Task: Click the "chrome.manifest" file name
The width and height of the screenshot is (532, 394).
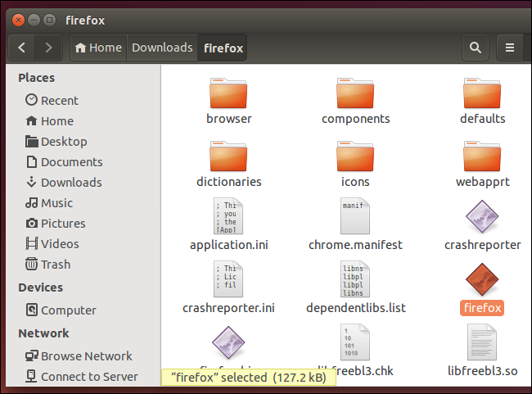Action: 355,245
